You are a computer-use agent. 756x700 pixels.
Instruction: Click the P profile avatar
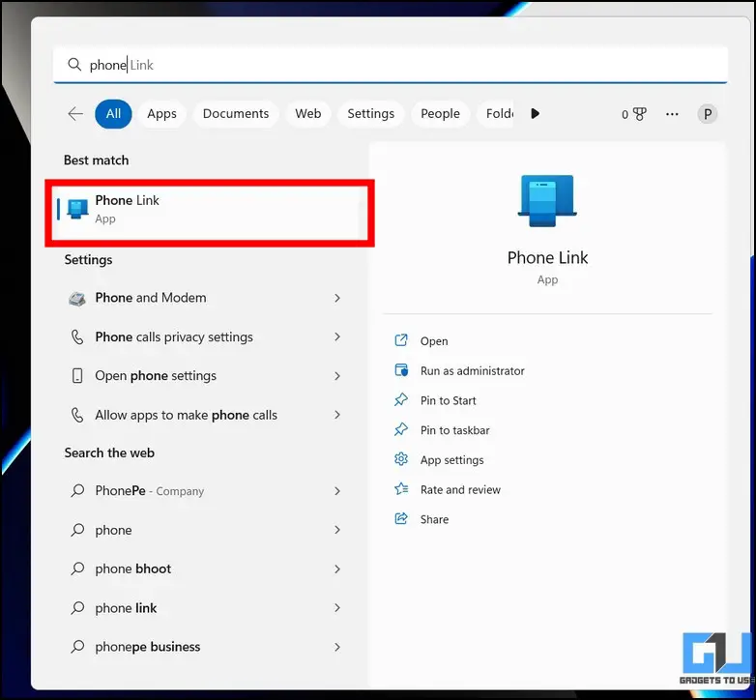(x=708, y=114)
